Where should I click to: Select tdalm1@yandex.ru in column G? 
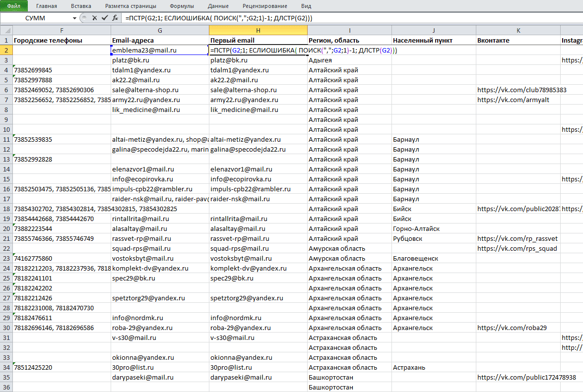point(160,70)
